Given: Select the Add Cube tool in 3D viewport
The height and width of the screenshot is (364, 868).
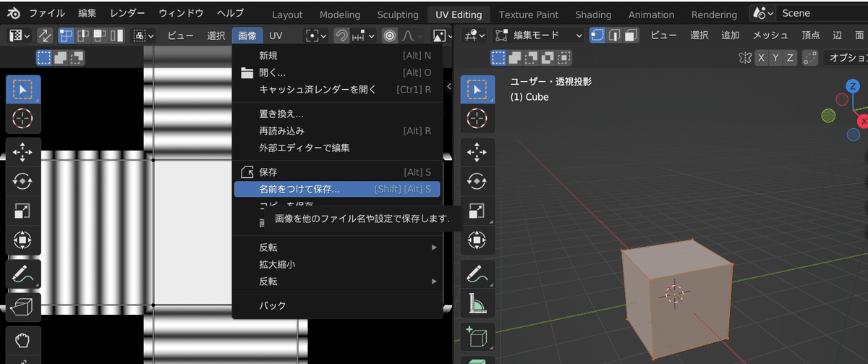Looking at the screenshot, I should [x=477, y=337].
